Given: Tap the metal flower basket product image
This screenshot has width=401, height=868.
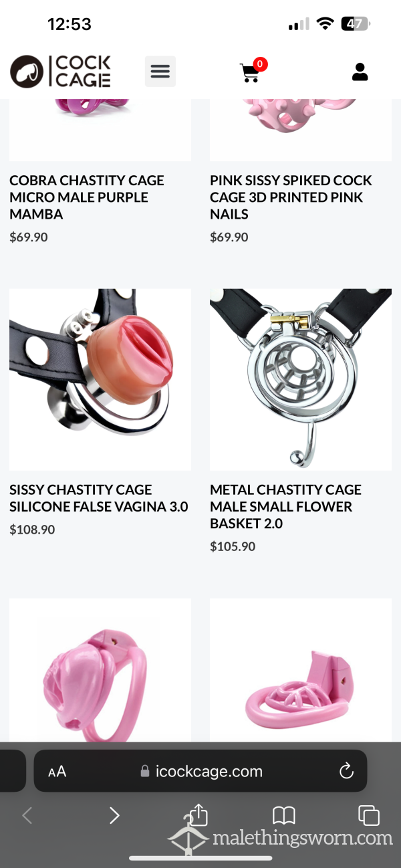Looking at the screenshot, I should point(301,379).
